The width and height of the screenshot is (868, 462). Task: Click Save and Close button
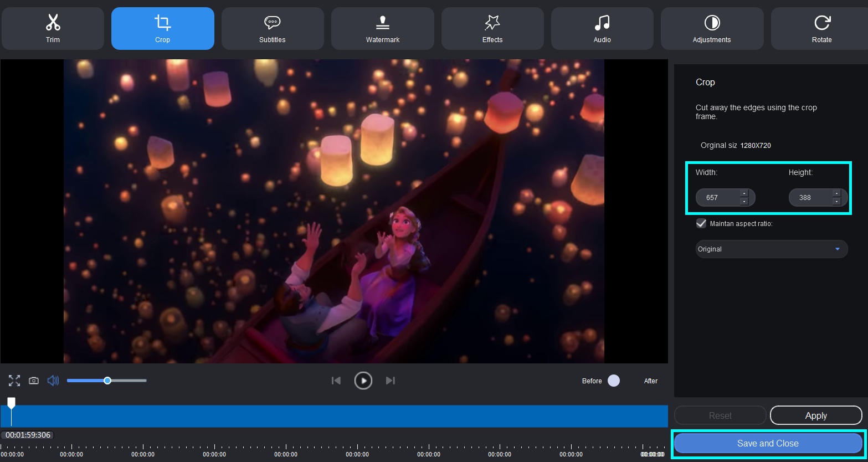point(768,443)
